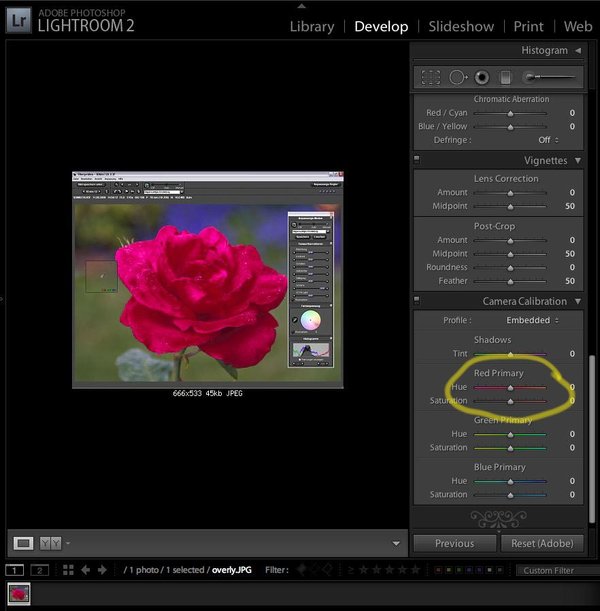This screenshot has height=611, width=600.
Task: Click the Red Primary Hue slider
Action: click(x=510, y=388)
